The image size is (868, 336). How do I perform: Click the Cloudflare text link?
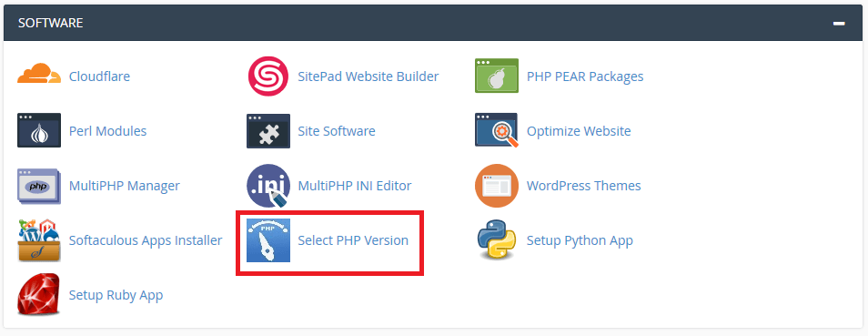pos(100,76)
